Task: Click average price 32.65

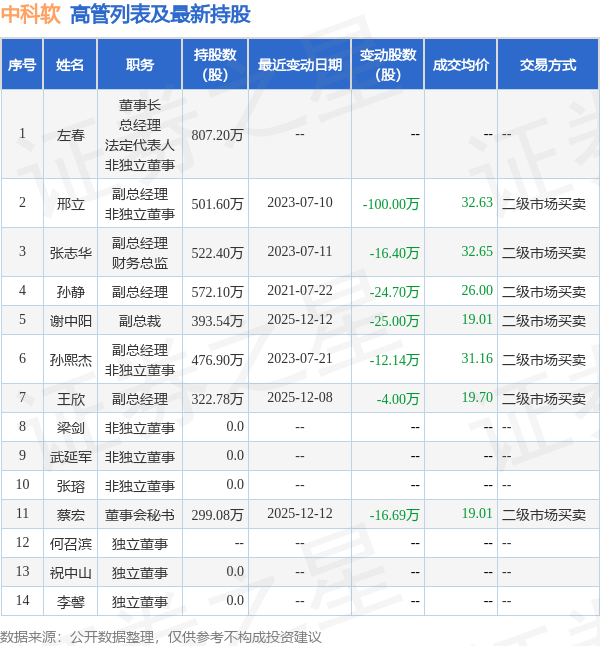Action: point(477,251)
